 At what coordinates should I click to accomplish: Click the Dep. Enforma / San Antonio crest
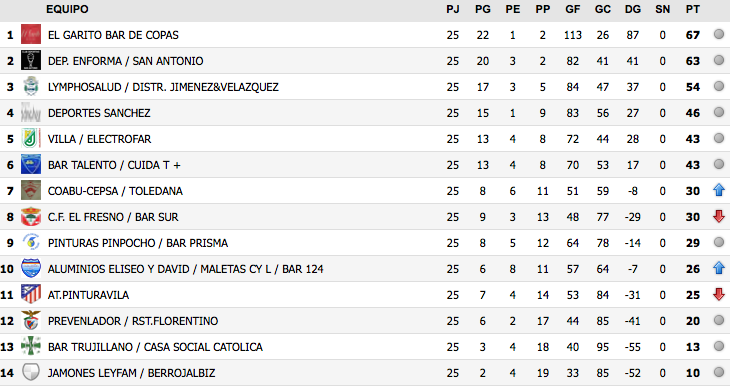coord(31,61)
